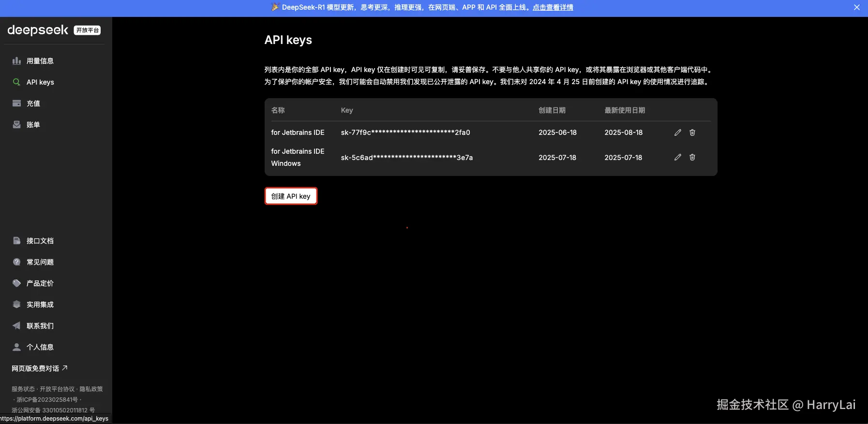Delete the sk-5c6ad API key
This screenshot has width=868, height=424.
(x=692, y=157)
